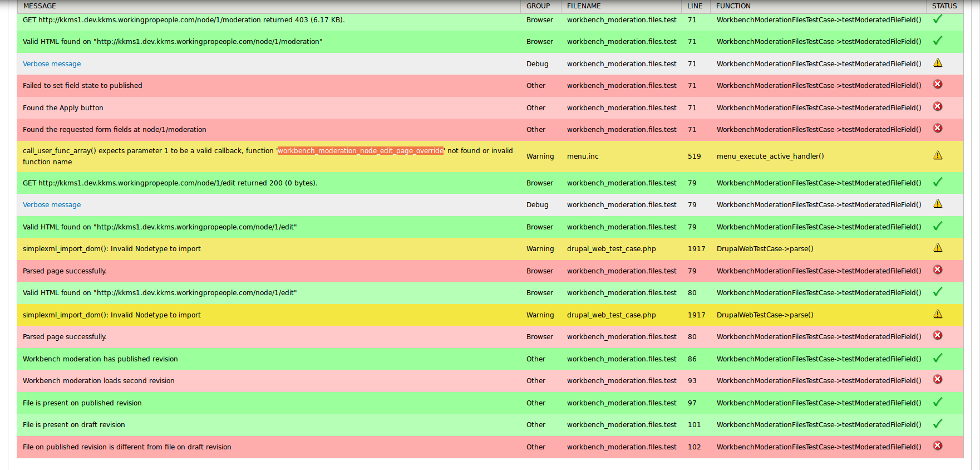Click the FUNCTION column header
Viewport: 980px width, 470px height.
click(733, 6)
